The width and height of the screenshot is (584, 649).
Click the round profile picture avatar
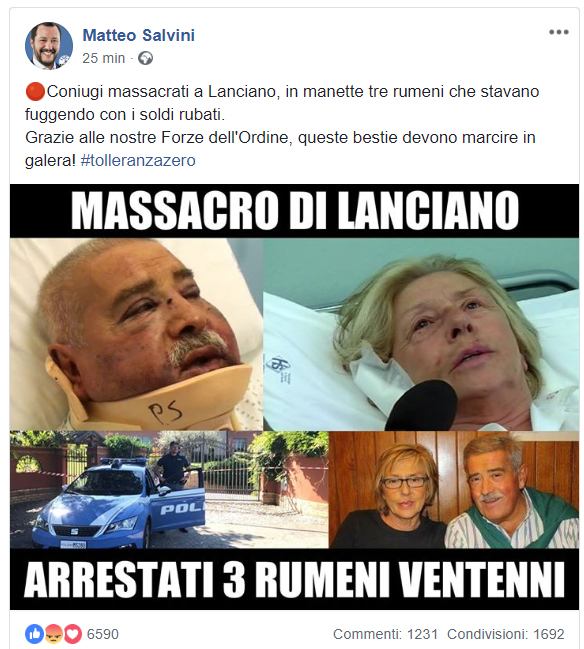[49, 45]
